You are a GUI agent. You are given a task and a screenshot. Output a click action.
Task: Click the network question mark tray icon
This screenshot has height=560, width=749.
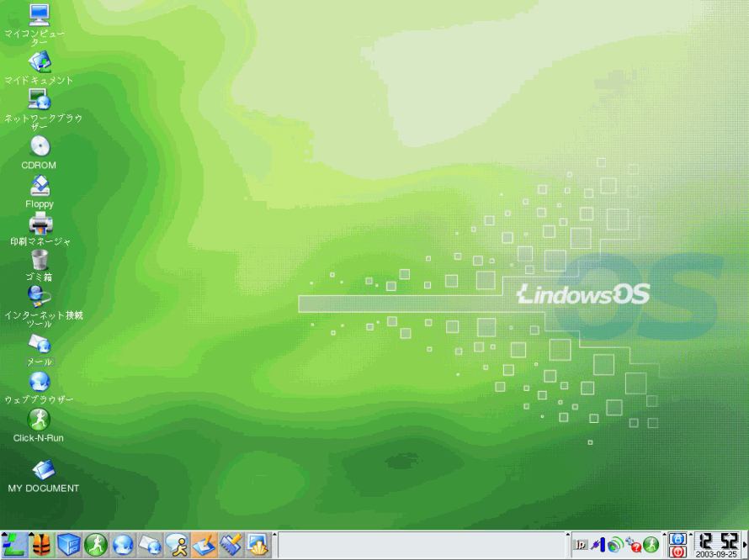point(634,545)
